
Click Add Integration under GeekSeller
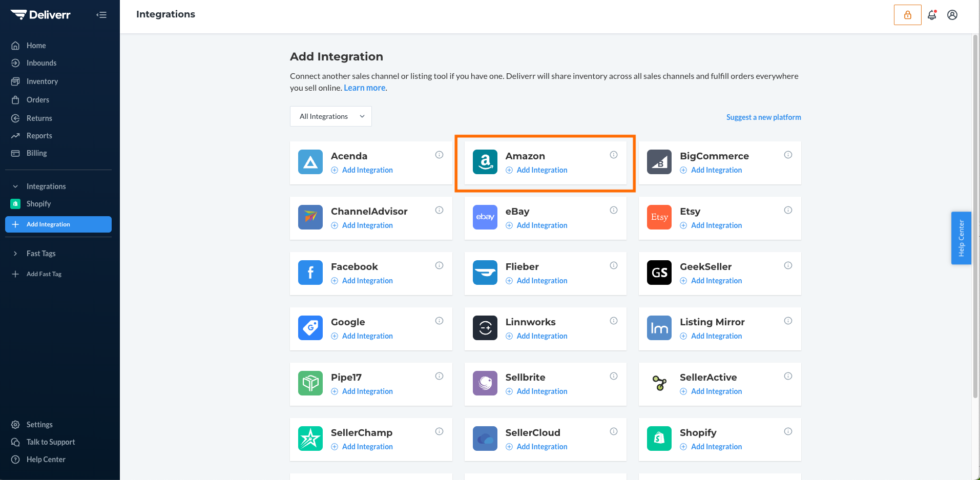(711, 281)
